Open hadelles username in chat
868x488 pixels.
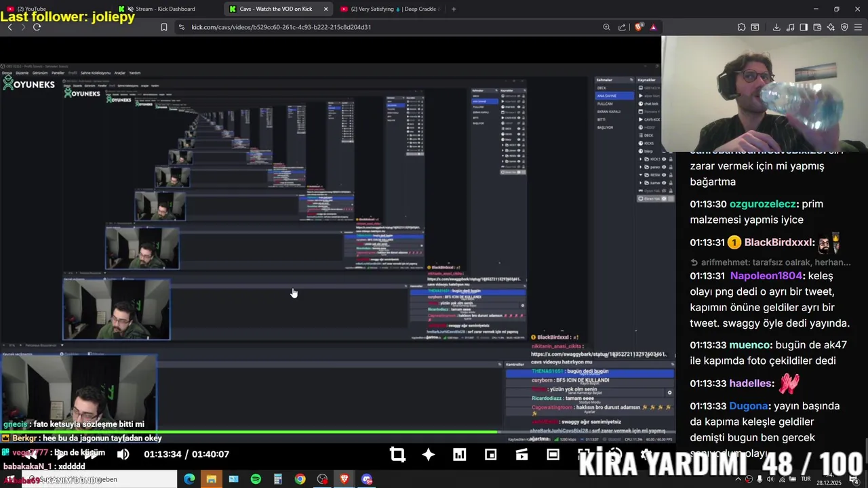tap(750, 383)
